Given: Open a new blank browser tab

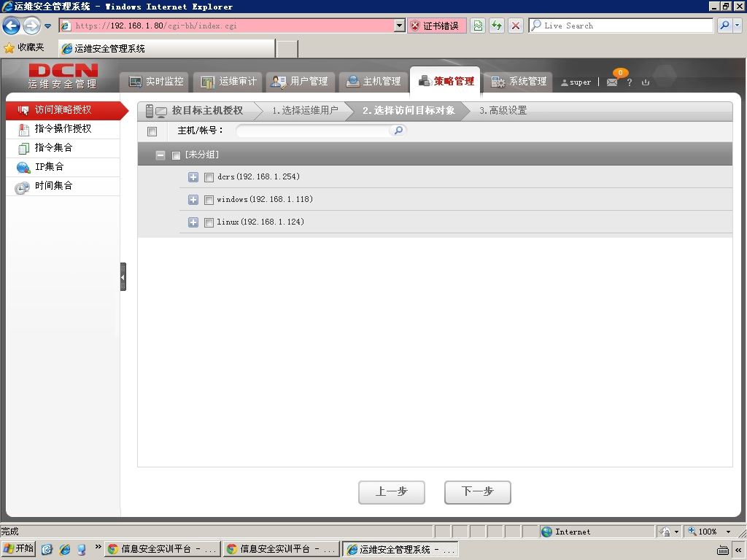Looking at the screenshot, I should point(287,49).
